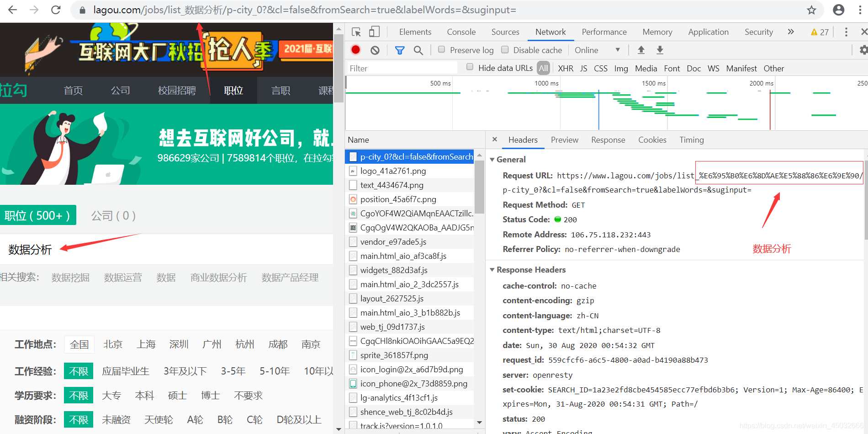Export HAR file via the download icon
Image resolution: width=868 pixels, height=434 pixels.
(x=660, y=50)
